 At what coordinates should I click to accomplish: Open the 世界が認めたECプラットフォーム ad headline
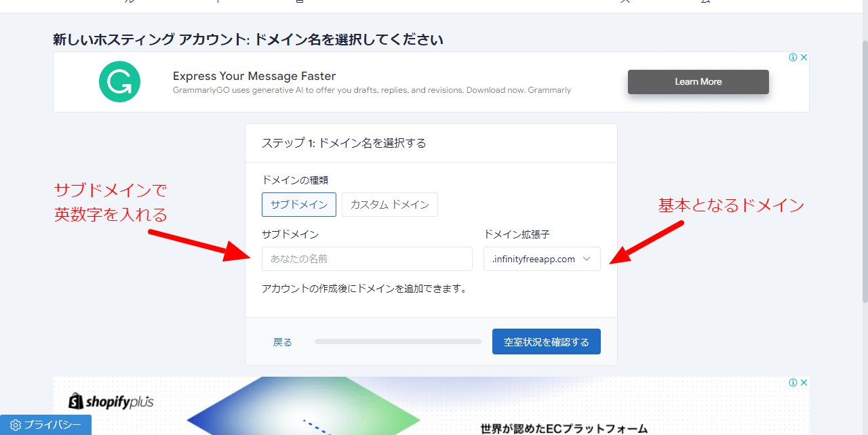(x=564, y=428)
